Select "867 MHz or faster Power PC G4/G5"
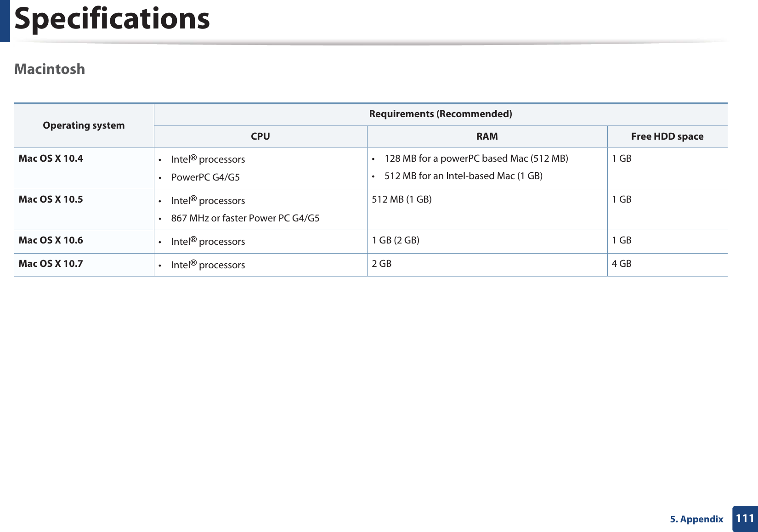Viewport: 758px width, 532px height. [245, 218]
